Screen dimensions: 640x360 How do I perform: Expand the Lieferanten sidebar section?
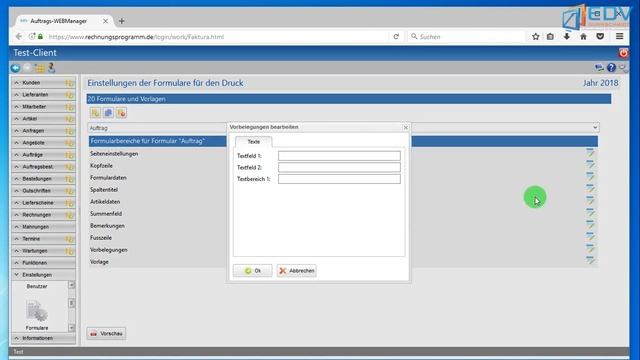point(43,95)
